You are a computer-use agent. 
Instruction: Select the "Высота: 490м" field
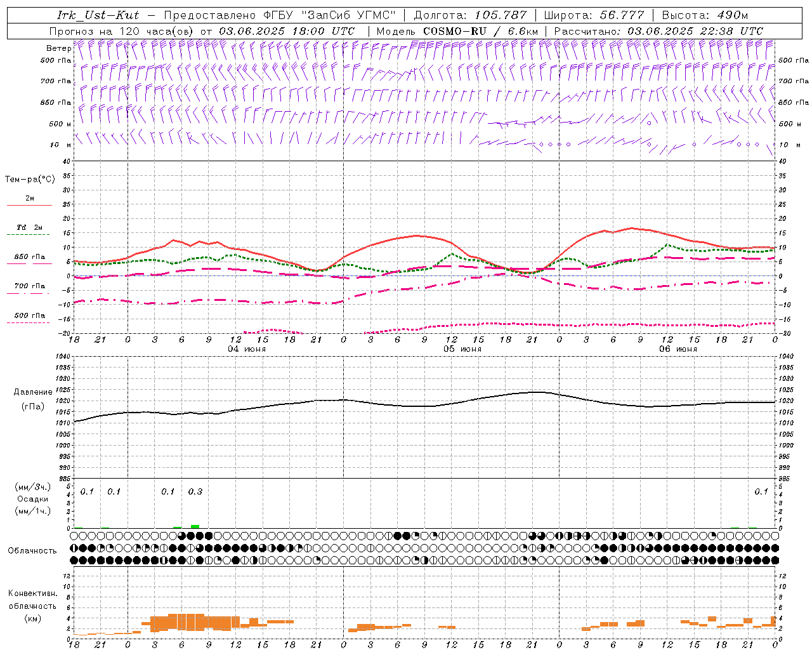pyautogui.click(x=705, y=15)
